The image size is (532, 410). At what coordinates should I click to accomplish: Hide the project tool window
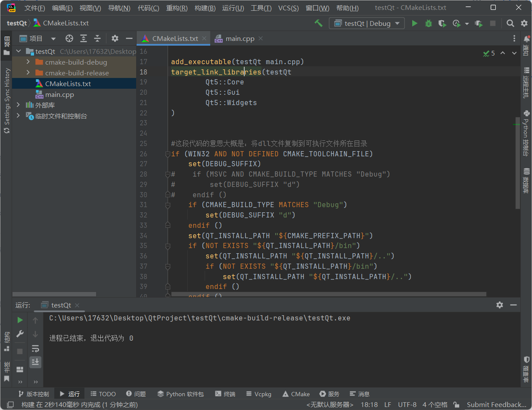(x=129, y=38)
